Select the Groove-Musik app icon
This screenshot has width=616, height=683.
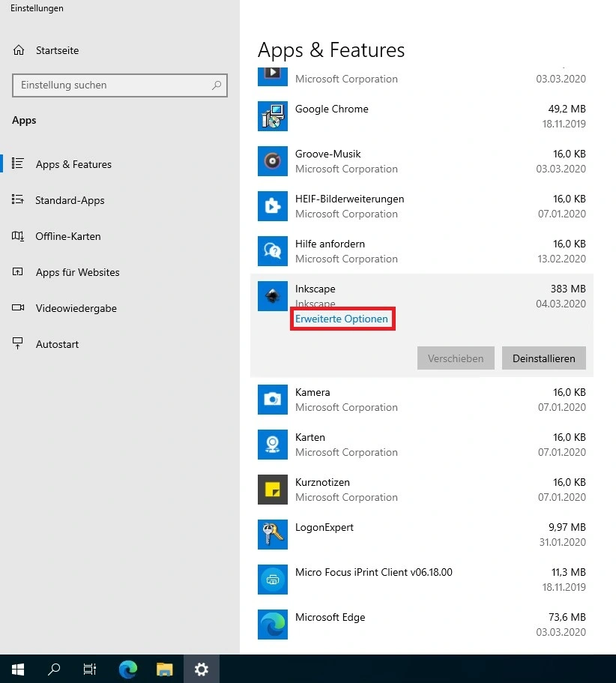pos(273,161)
